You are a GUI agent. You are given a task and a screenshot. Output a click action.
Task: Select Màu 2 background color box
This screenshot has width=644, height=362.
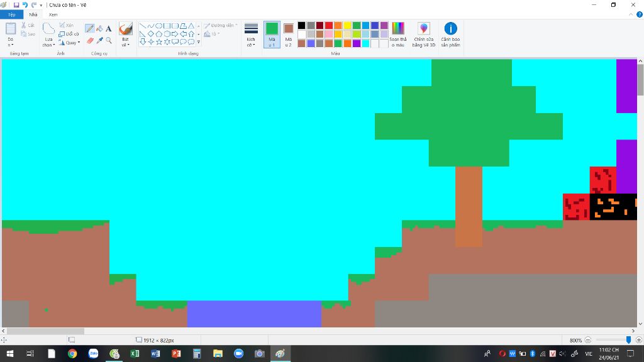(288, 35)
